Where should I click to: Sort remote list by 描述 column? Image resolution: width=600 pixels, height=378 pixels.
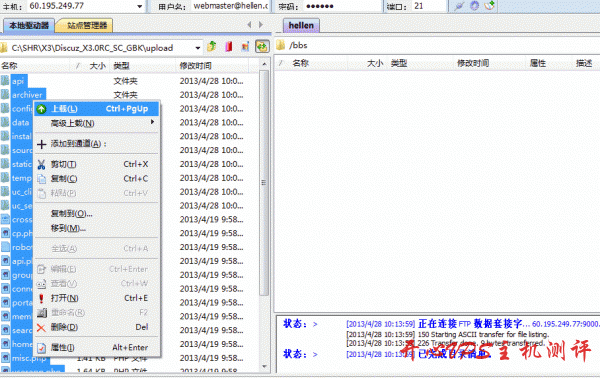coord(585,64)
